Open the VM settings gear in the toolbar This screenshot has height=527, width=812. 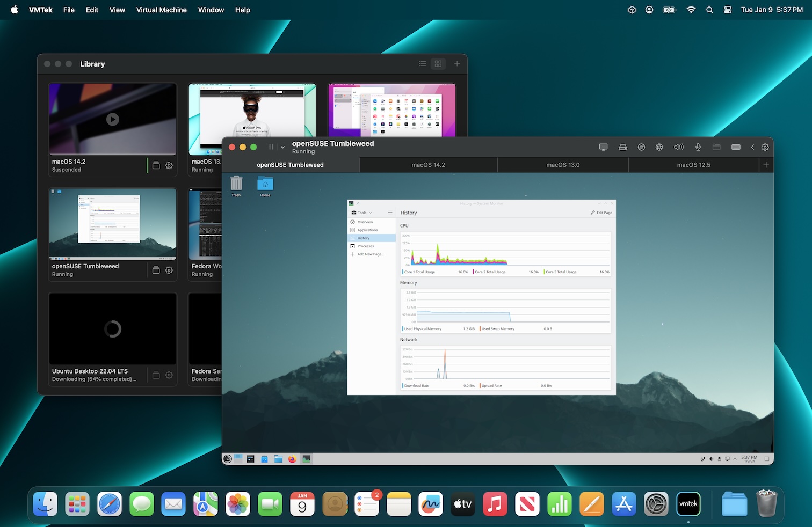tap(765, 147)
